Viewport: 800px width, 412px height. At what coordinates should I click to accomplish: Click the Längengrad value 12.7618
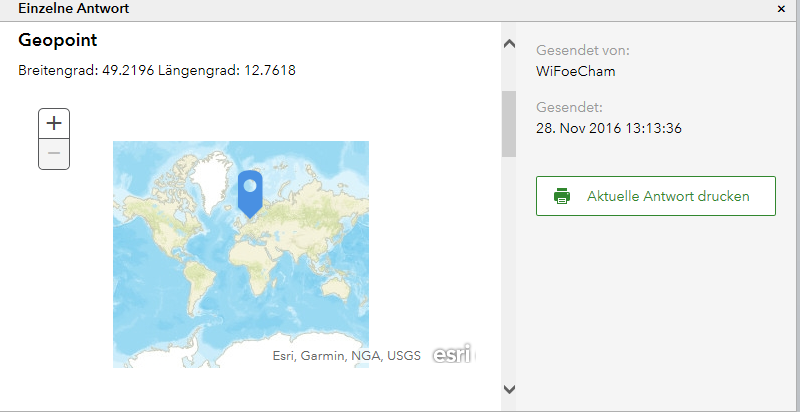coord(270,71)
